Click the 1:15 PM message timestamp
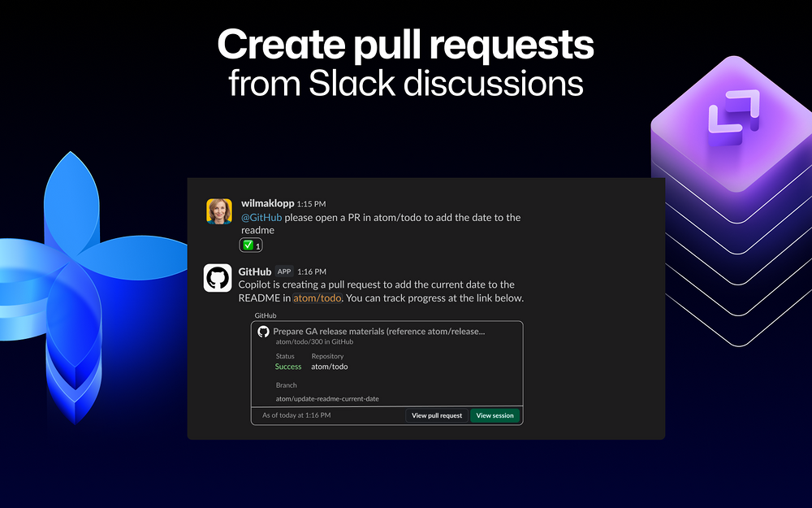812x508 pixels. 311,204
